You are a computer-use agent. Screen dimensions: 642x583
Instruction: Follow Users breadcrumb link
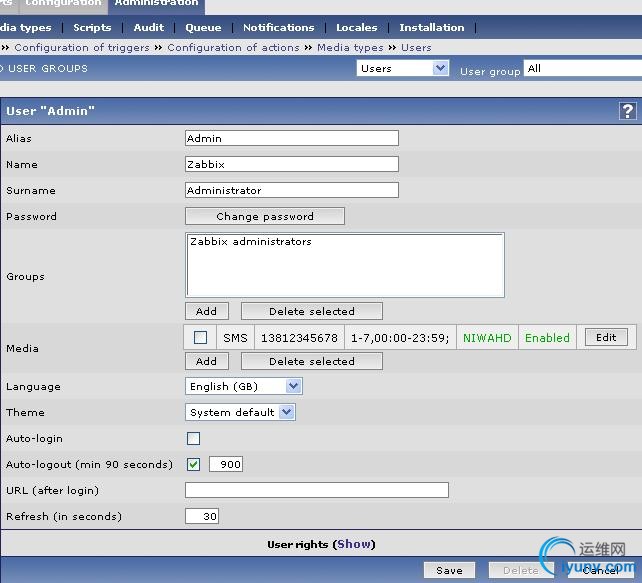[x=416, y=47]
